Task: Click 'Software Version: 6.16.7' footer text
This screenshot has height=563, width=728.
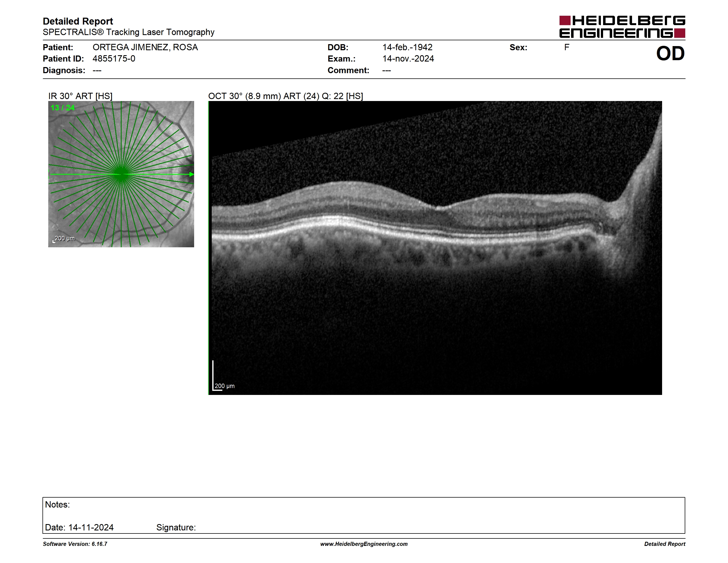Action: coord(75,544)
